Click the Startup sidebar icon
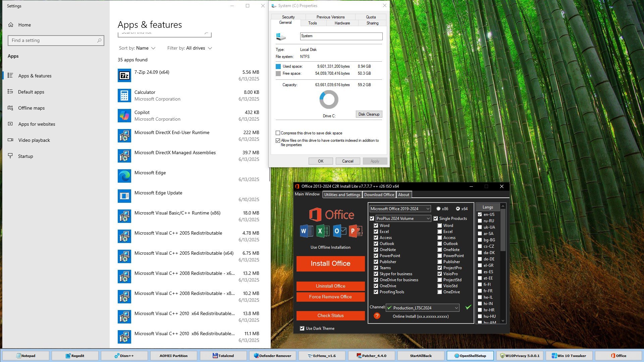 (x=10, y=156)
